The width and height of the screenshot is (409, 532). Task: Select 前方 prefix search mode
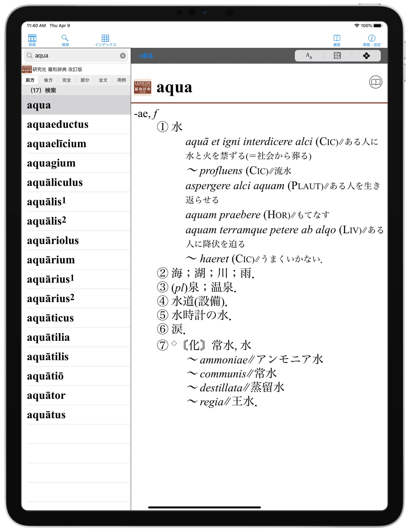(x=30, y=80)
